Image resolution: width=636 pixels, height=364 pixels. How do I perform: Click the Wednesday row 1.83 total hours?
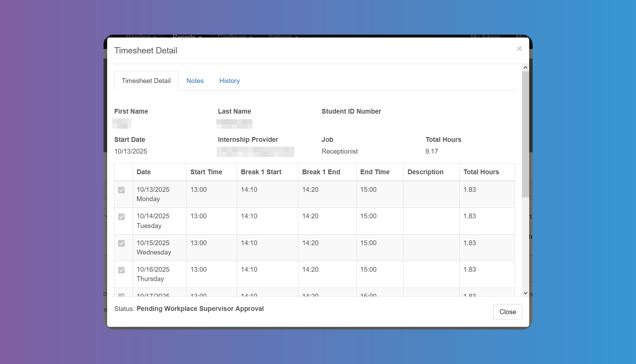click(x=470, y=243)
